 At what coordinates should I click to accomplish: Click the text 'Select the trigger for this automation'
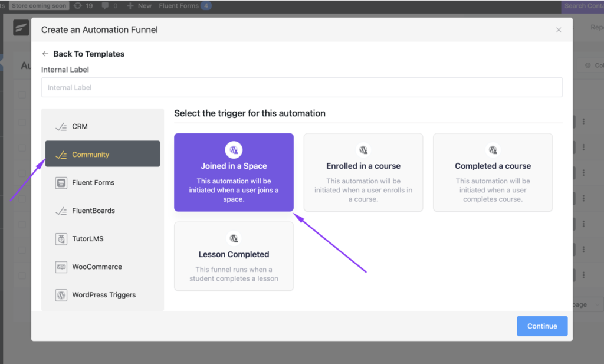click(x=250, y=113)
